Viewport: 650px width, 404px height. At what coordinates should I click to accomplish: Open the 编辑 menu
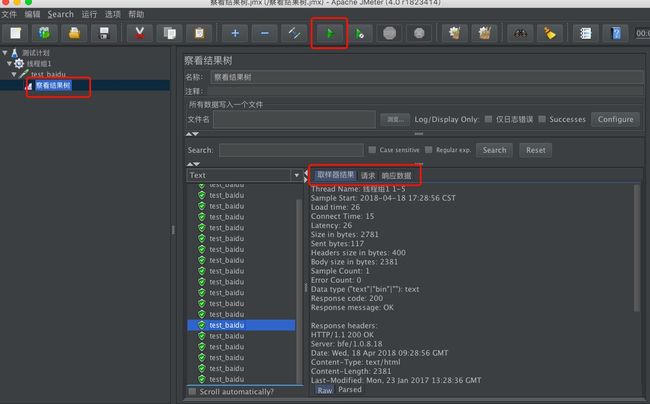point(32,15)
